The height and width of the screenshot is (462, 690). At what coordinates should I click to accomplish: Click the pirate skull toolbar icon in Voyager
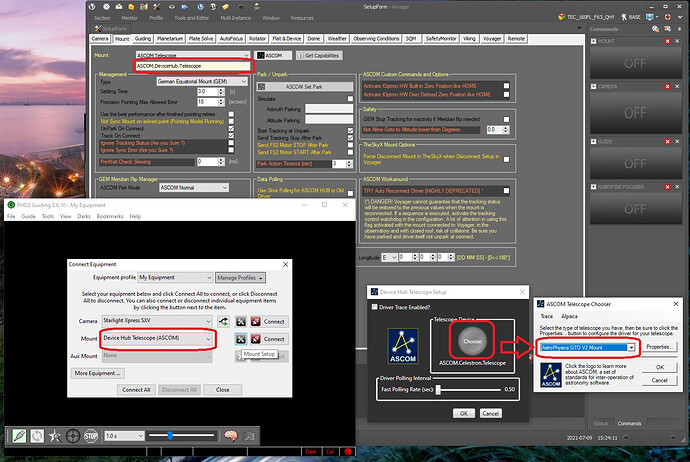tap(257, 7)
